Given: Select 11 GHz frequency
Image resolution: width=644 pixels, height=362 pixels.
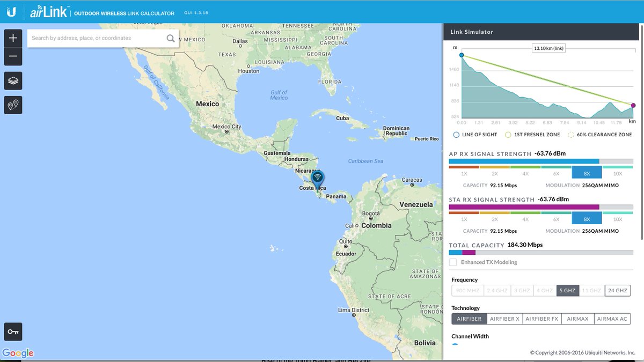Looking at the screenshot, I should click(x=591, y=291).
